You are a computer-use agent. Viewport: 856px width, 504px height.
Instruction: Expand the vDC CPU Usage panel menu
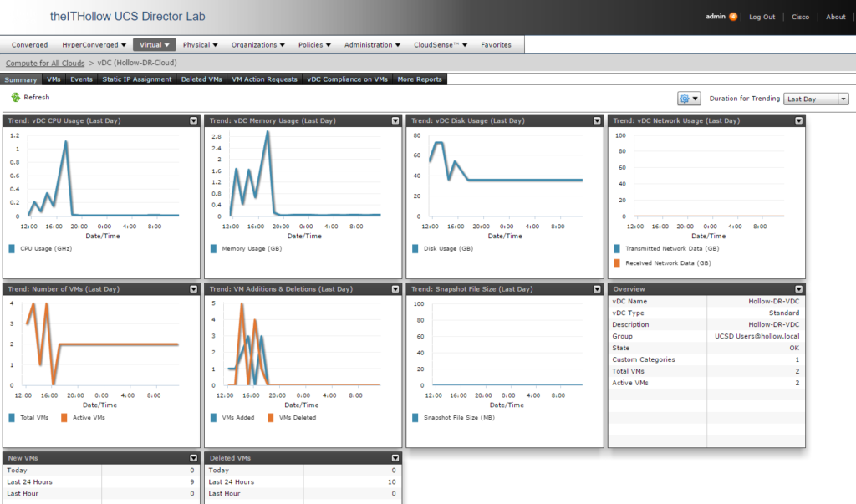193,120
